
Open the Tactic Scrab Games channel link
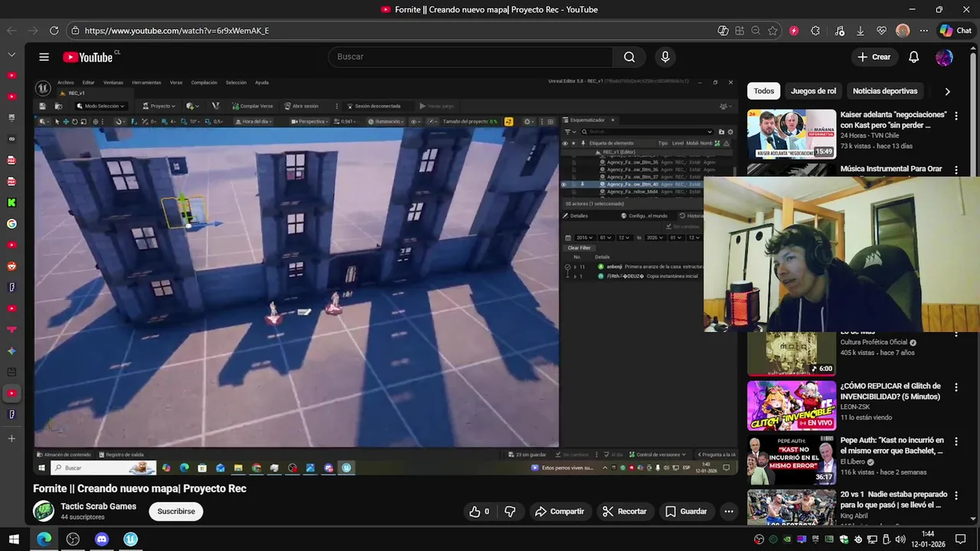pyautogui.click(x=99, y=507)
